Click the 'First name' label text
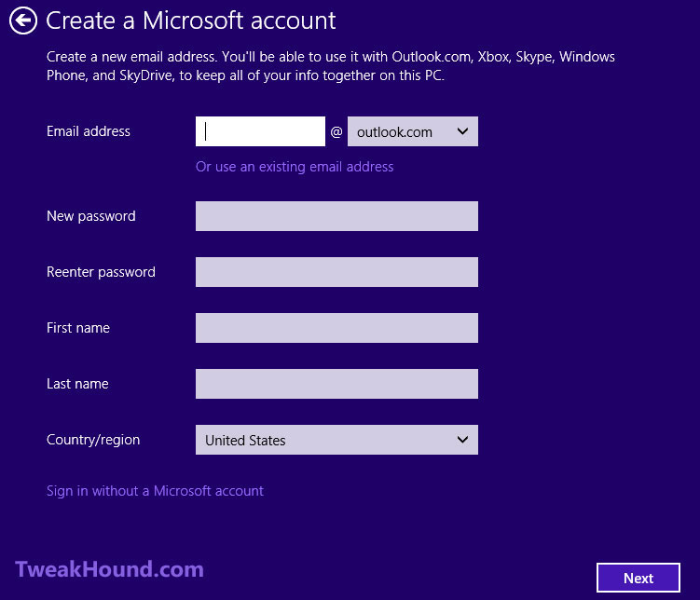This screenshot has height=600, width=700. click(78, 328)
